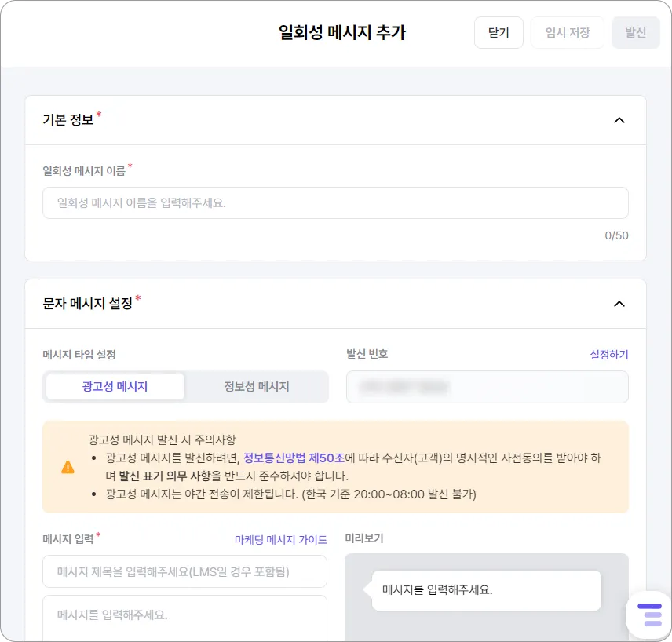Collapse the 문자 메시지 설정 section chevron
The height and width of the screenshot is (642, 672).
pos(619,304)
